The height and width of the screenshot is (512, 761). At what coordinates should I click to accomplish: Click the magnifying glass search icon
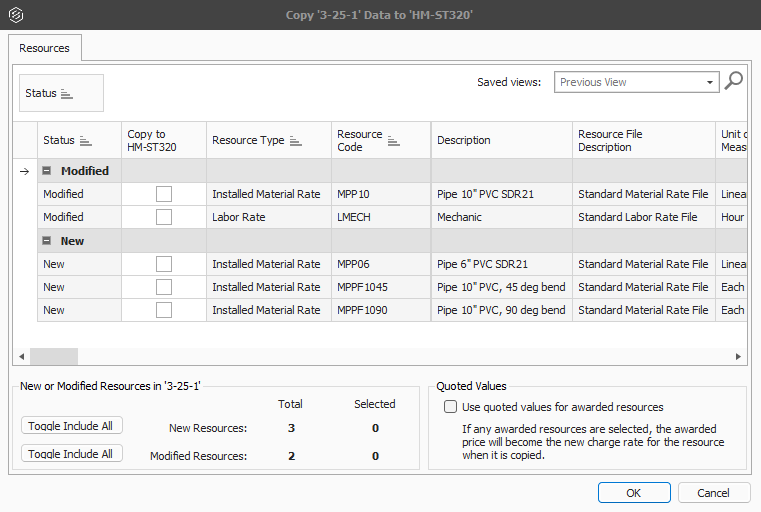point(733,82)
